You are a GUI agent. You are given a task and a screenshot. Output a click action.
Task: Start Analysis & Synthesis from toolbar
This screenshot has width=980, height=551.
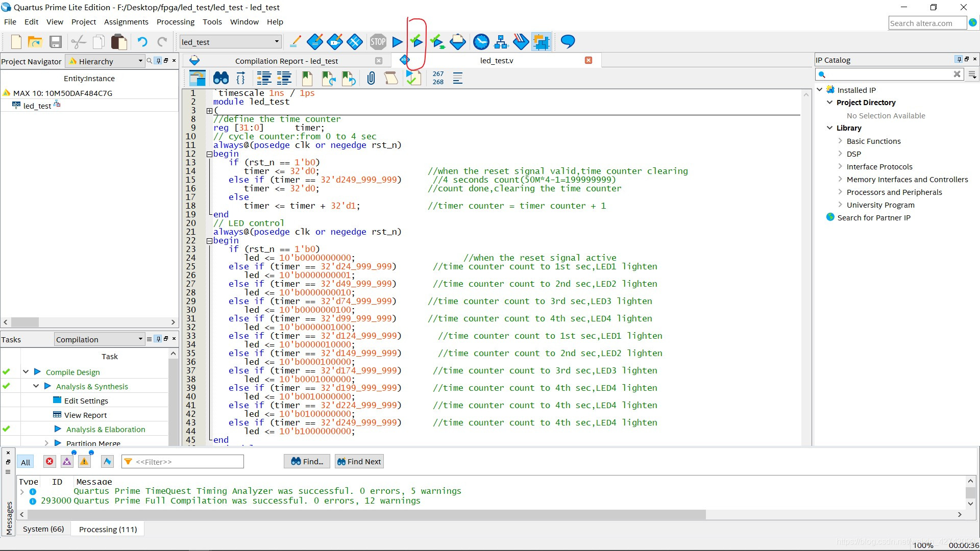[x=417, y=42]
